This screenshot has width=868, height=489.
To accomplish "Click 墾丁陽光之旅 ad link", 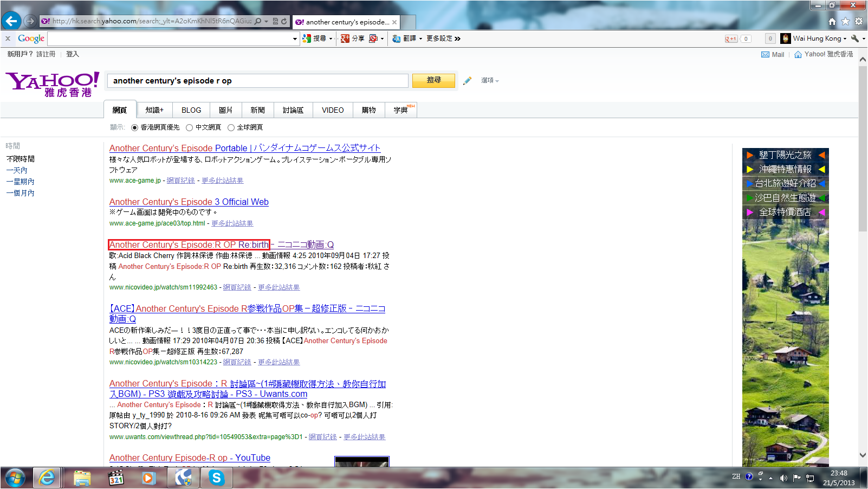I will pos(785,155).
